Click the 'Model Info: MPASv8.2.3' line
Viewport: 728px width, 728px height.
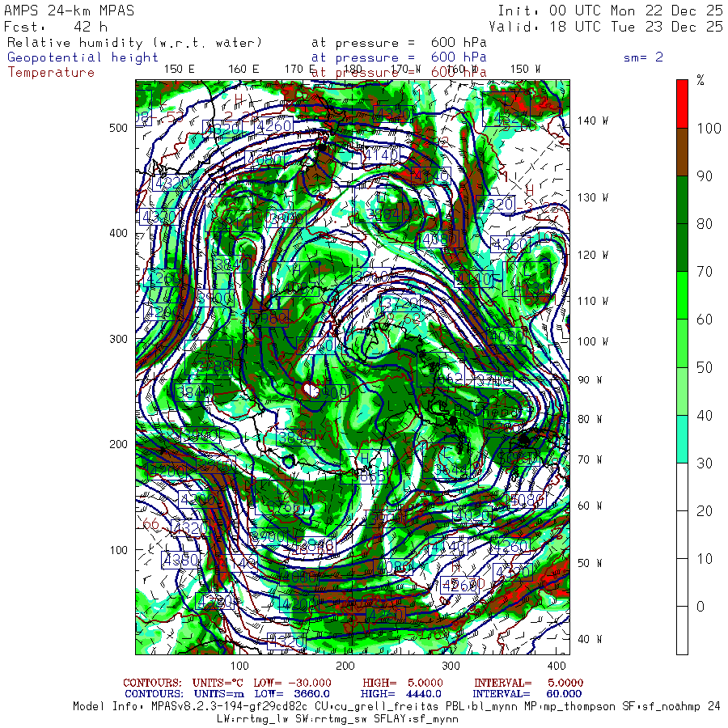click(x=397, y=706)
